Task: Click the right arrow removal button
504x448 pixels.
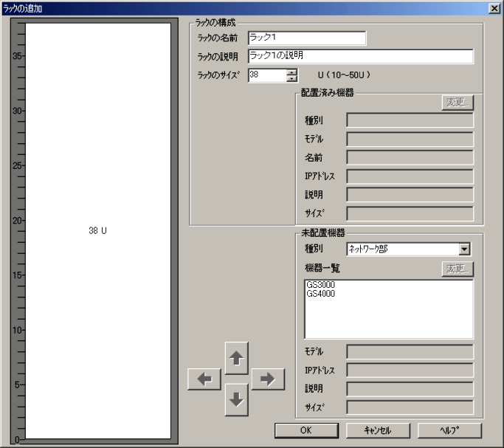Action: 268,379
